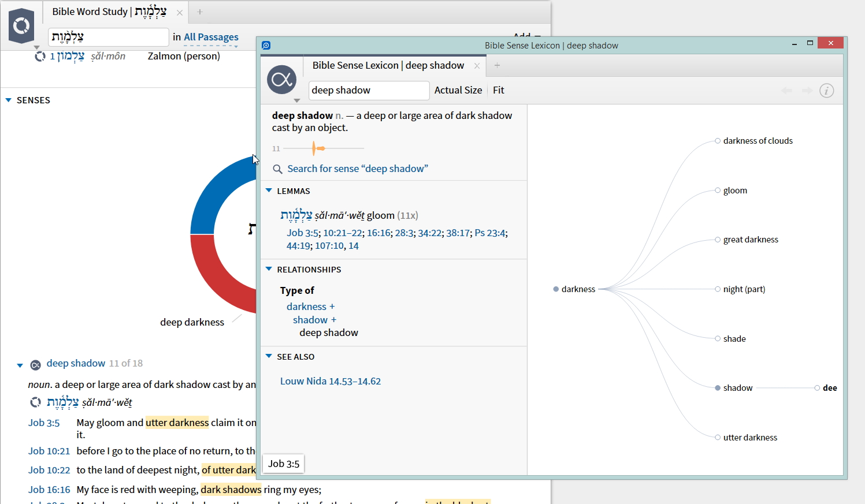Image resolution: width=865 pixels, height=504 pixels.
Task: Click the orange sense distribution slider marker
Action: pyautogui.click(x=317, y=148)
